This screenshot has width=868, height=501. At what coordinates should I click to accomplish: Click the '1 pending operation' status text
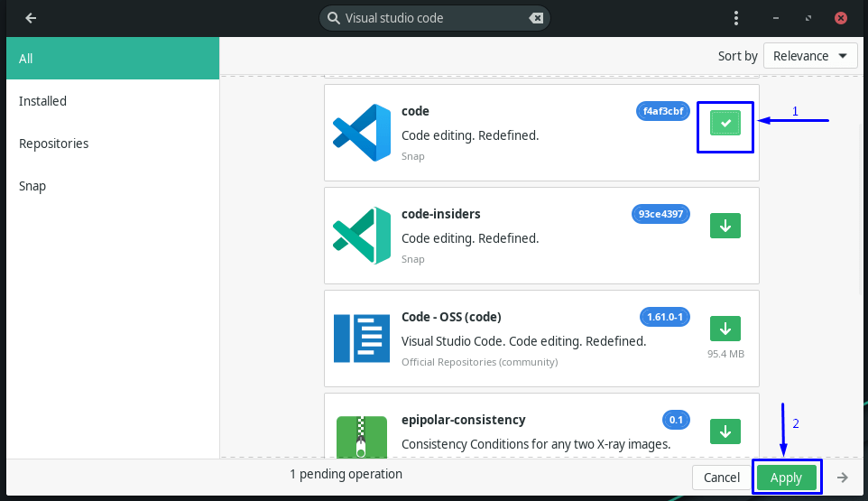point(346,475)
